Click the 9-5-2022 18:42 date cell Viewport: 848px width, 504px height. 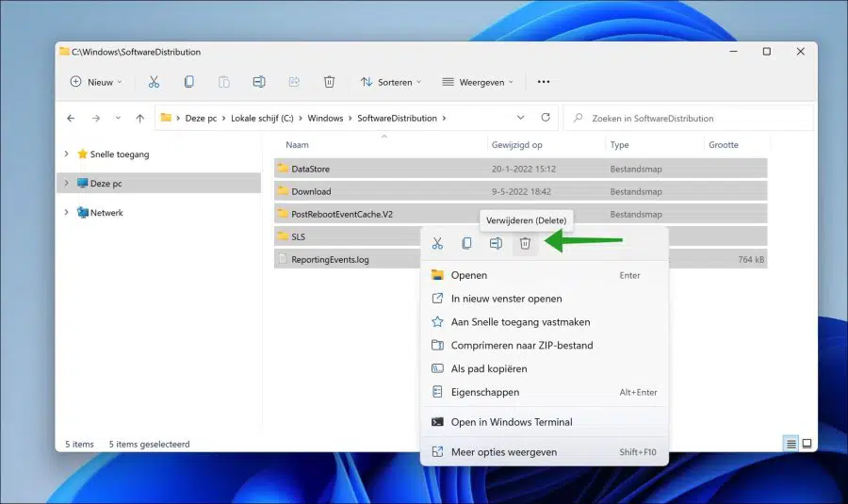(521, 191)
